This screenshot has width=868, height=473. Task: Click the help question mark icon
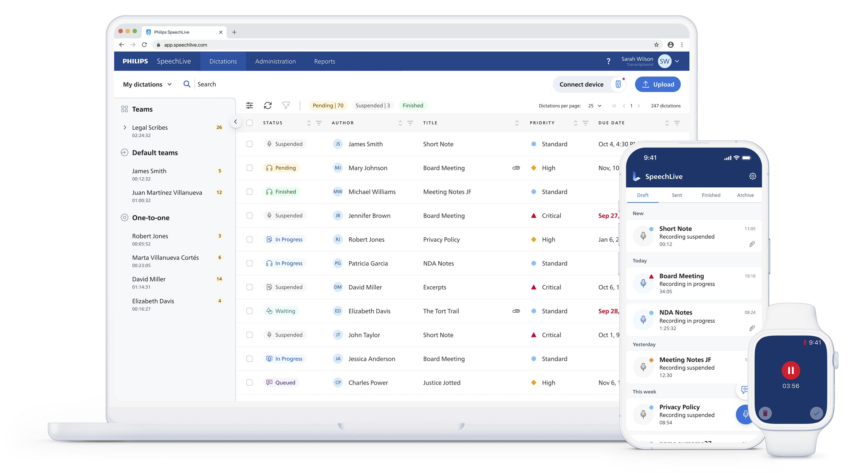click(609, 61)
